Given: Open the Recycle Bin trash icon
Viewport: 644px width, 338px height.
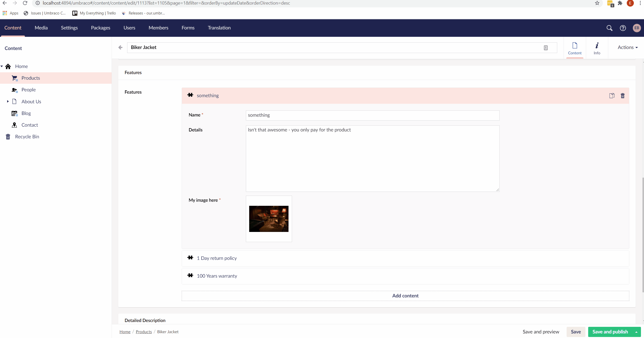Looking at the screenshot, I should [x=8, y=137].
